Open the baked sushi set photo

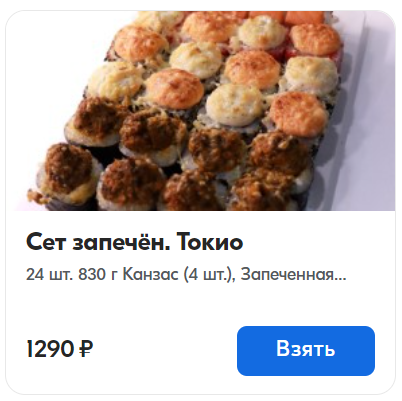click(x=201, y=111)
